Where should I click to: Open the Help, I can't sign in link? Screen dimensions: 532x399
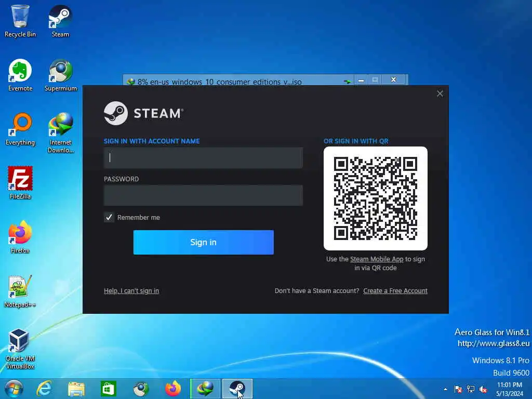point(131,291)
